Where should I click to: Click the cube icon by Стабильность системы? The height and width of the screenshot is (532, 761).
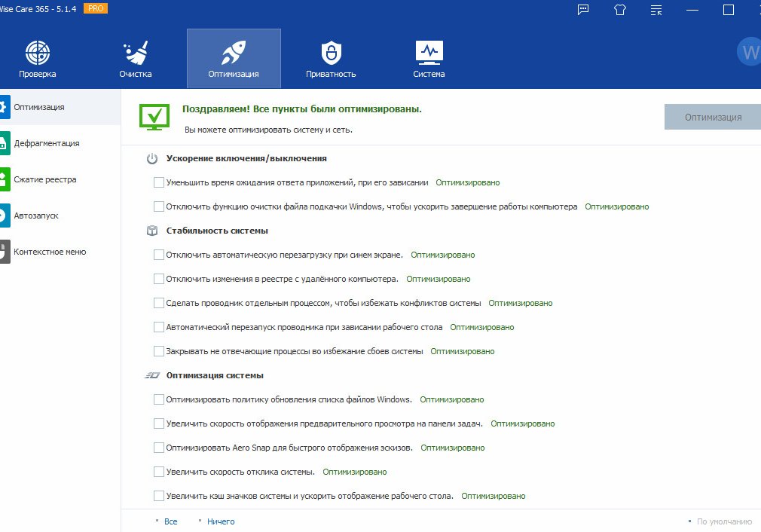(152, 231)
